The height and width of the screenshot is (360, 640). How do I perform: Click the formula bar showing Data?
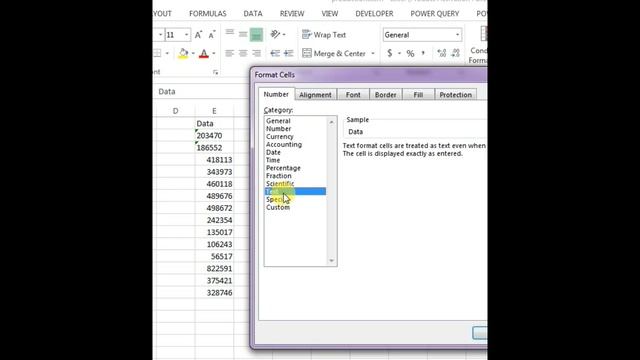pos(202,91)
